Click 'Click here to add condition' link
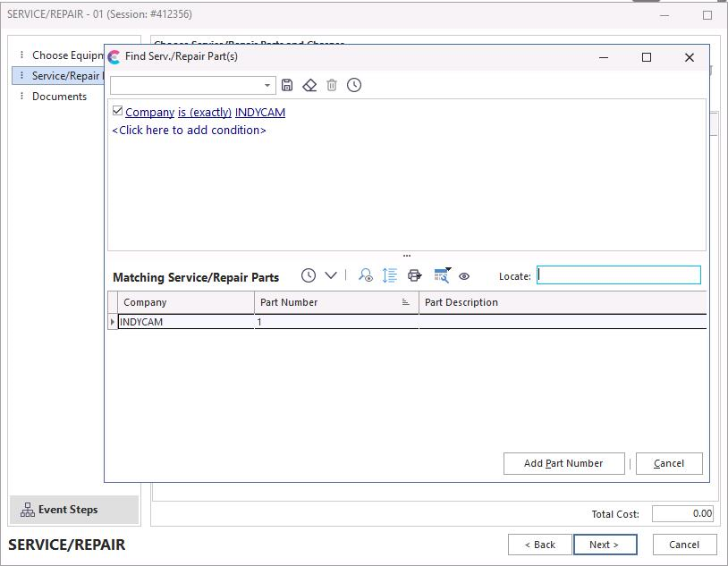The height and width of the screenshot is (566, 728). click(x=189, y=131)
